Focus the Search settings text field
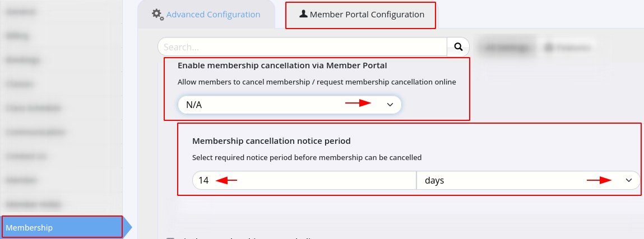This screenshot has height=239, width=644. [x=302, y=46]
